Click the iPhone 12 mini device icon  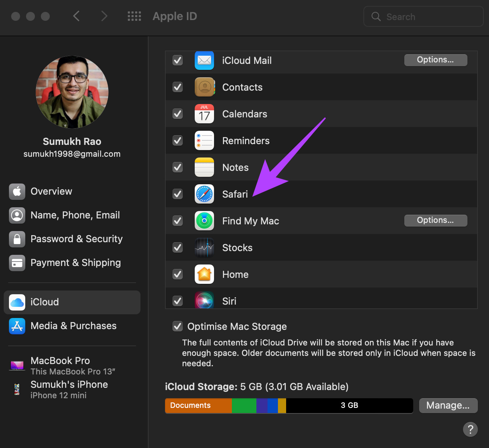pyautogui.click(x=17, y=389)
